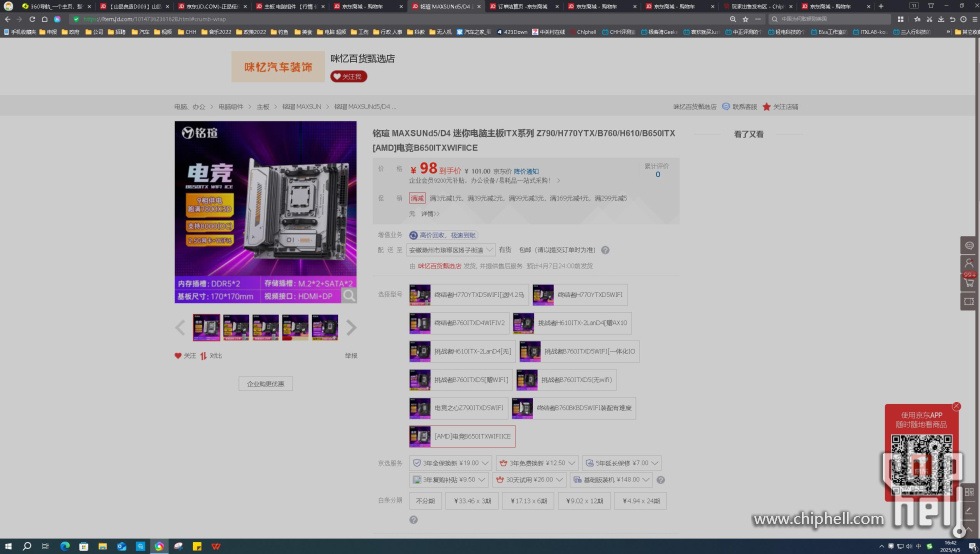980x554 pixels.
Task: Choose 不分期 installment option
Action: tap(426, 501)
